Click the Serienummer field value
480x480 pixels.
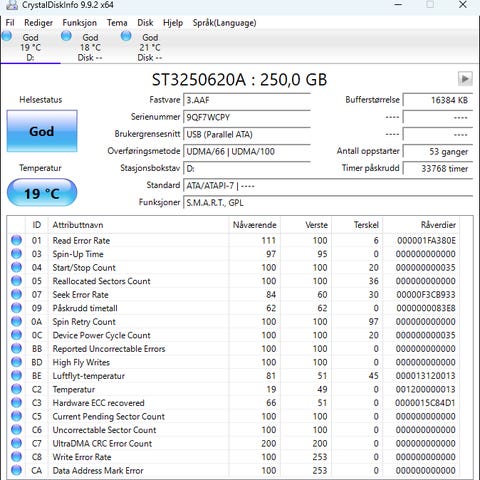coord(247,117)
